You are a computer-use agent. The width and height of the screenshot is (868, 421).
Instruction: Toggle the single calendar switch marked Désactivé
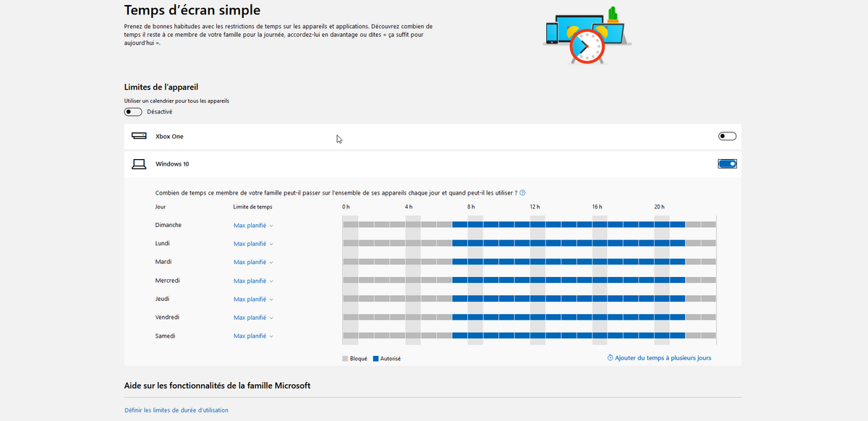pyautogui.click(x=133, y=112)
